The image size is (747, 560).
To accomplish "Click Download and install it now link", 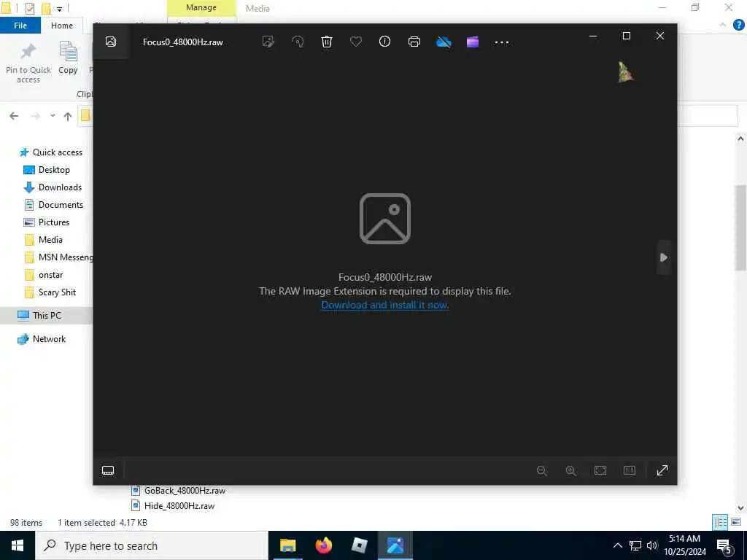I will [x=385, y=305].
